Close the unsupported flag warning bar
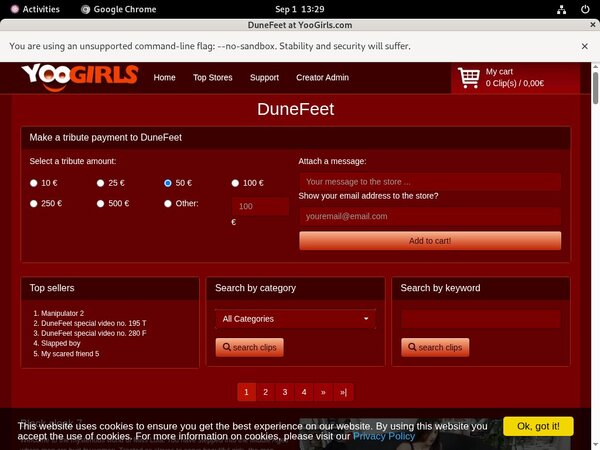This screenshot has height=450, width=600. pos(585,46)
